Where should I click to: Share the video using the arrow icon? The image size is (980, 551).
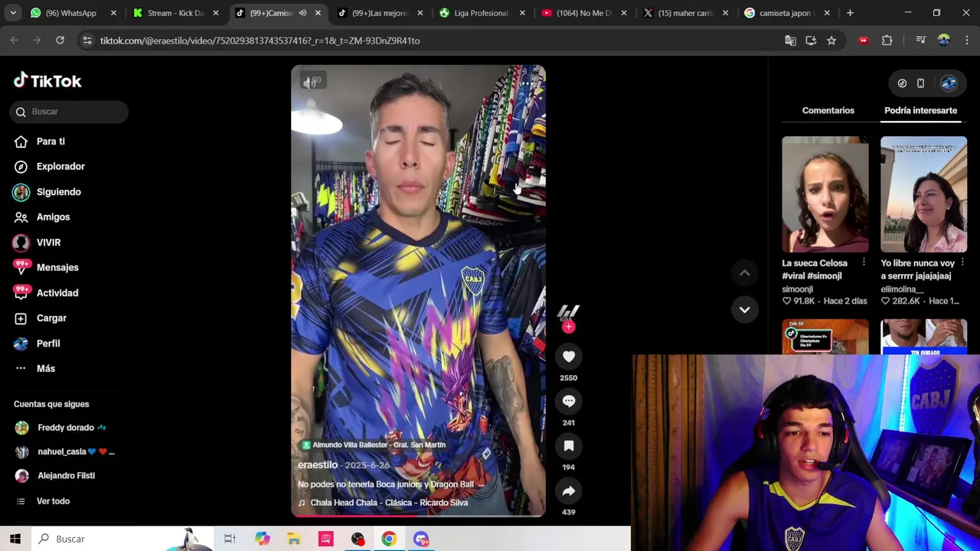click(x=568, y=491)
